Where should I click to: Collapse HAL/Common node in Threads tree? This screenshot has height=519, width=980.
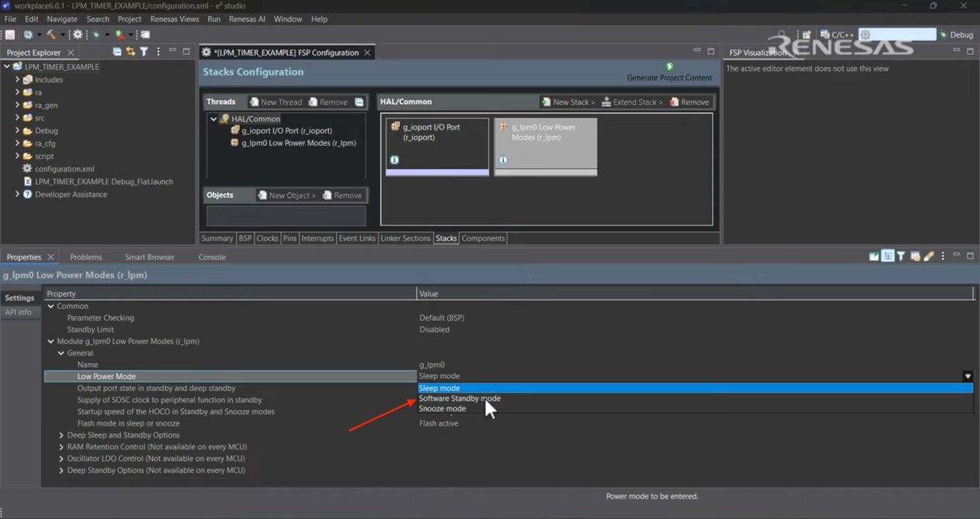pyautogui.click(x=214, y=119)
